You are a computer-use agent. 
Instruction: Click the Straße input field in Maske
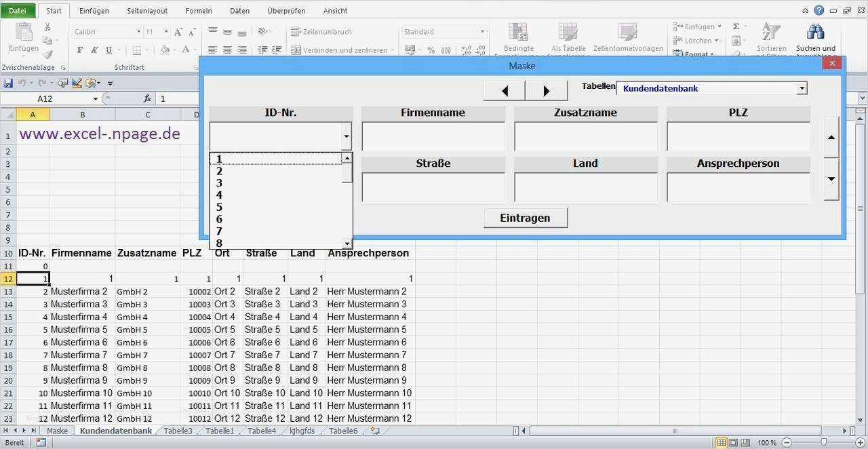click(433, 187)
